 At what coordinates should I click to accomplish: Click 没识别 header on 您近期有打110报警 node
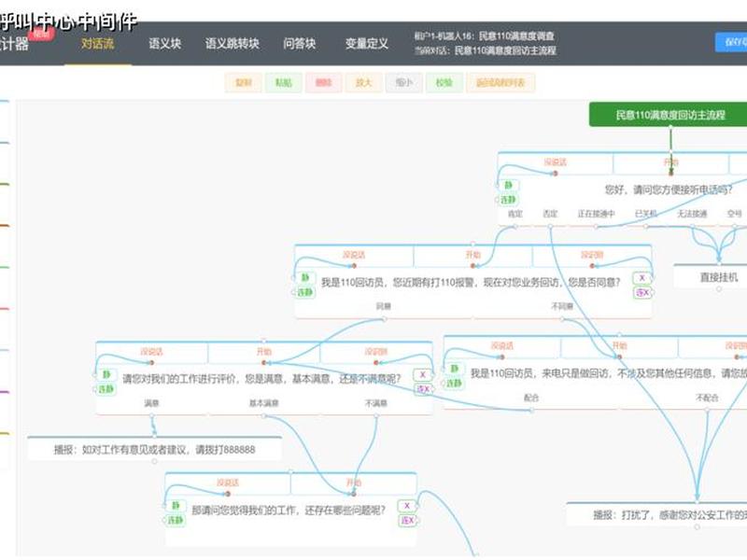click(x=592, y=255)
